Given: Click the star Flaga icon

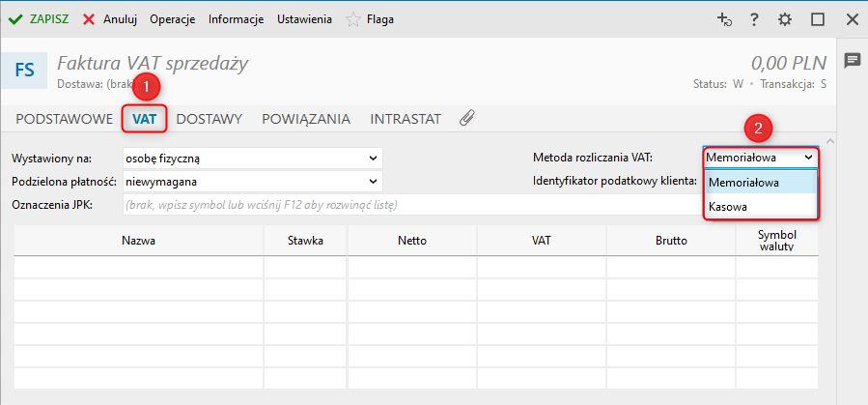Looking at the screenshot, I should point(353,19).
